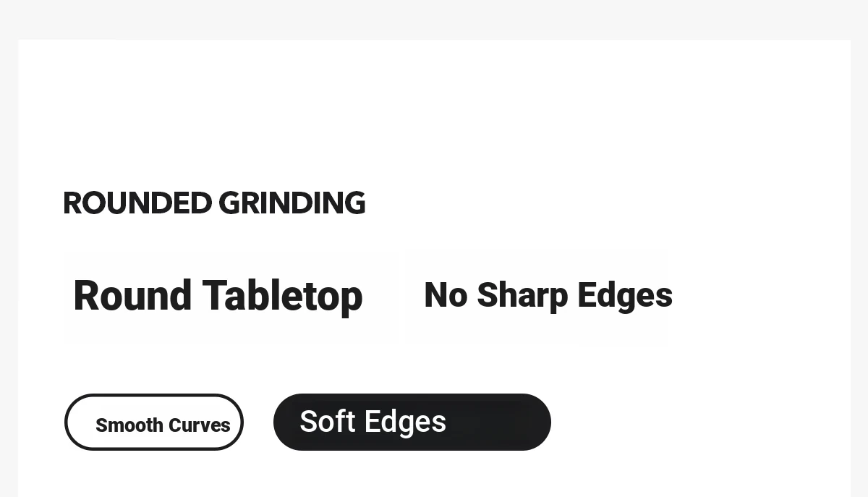Viewport: 868px width, 497px height.
Task: Click the word Tabletop
Action: (x=282, y=296)
